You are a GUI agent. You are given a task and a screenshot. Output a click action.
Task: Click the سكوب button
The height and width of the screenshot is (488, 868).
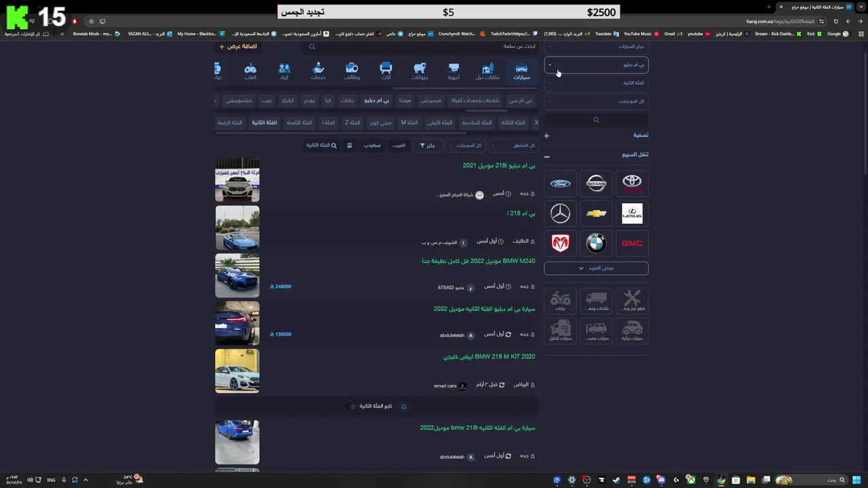pyautogui.click(x=372, y=145)
